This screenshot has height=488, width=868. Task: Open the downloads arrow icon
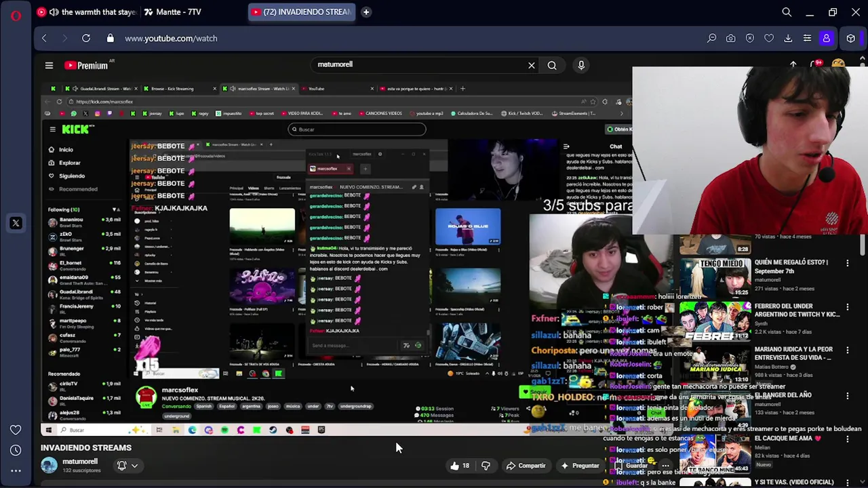click(788, 39)
